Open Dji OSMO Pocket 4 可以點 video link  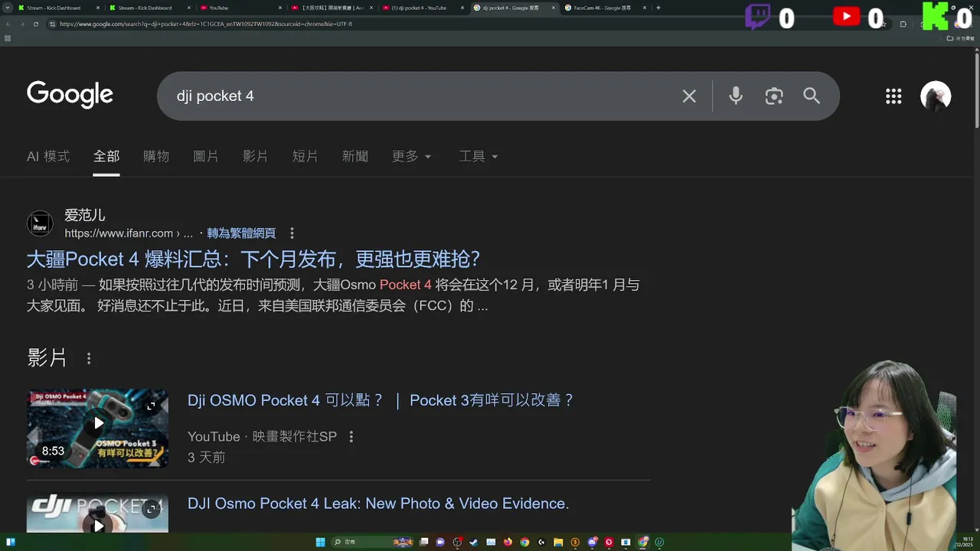381,400
